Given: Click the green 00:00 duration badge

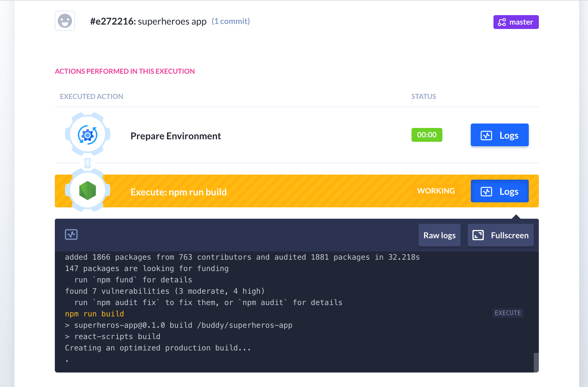Looking at the screenshot, I should 427,135.
